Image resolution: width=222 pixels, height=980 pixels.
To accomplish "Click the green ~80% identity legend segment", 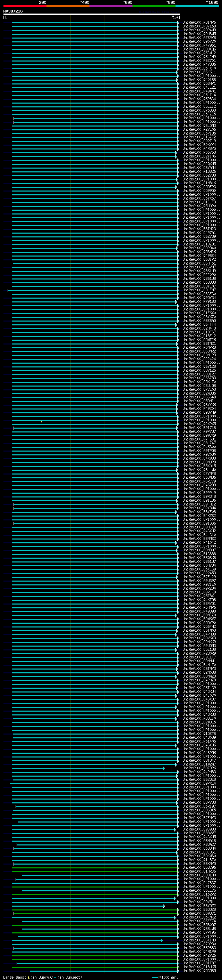I will [154, 6].
